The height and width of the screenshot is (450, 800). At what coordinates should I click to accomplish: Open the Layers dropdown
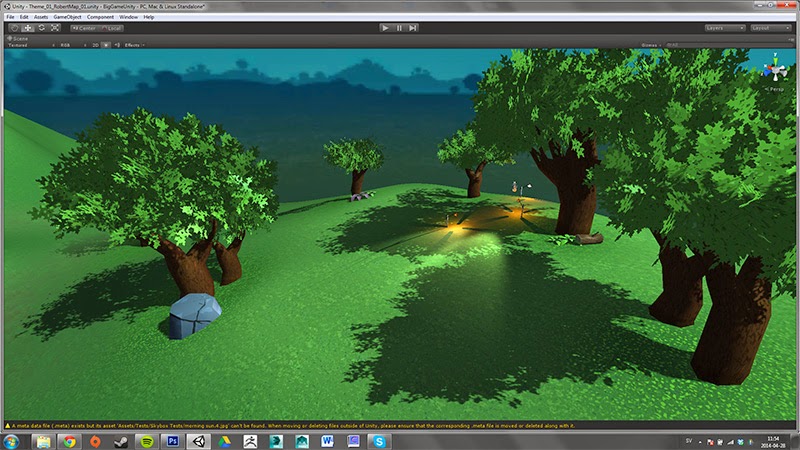click(725, 28)
